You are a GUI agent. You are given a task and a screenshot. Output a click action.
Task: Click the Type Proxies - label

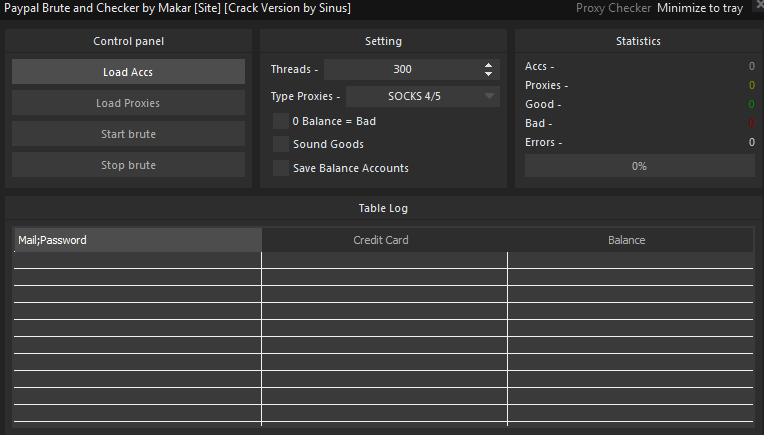[x=306, y=96]
